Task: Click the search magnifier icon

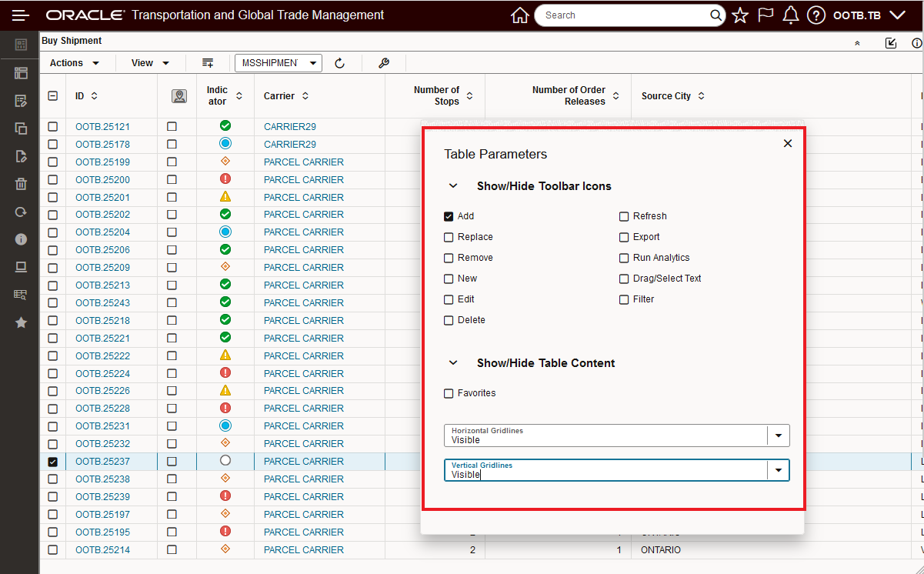Action: (x=716, y=15)
